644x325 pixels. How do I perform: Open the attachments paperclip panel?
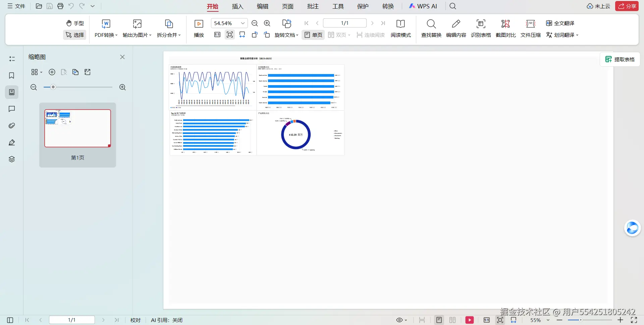pyautogui.click(x=12, y=126)
